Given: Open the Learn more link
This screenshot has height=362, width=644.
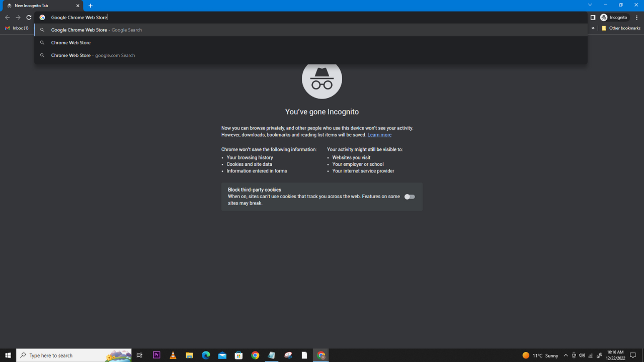Looking at the screenshot, I should coord(379,135).
